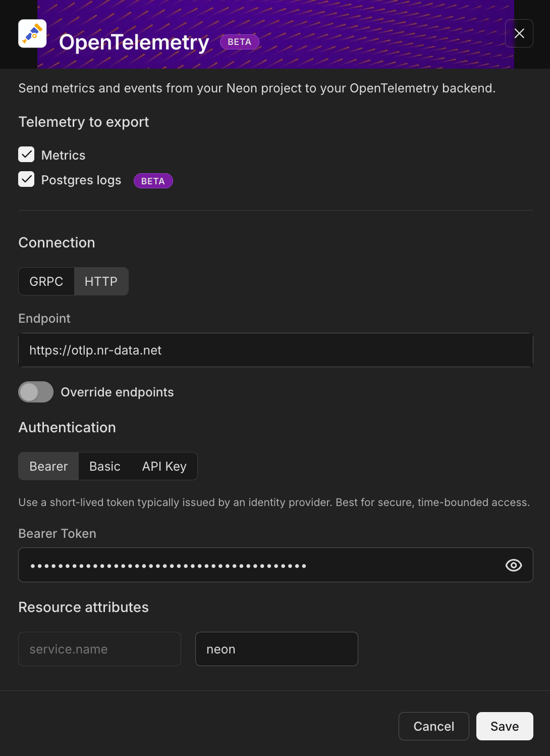This screenshot has height=756, width=550.
Task: Select API Key authentication
Action: 163,466
